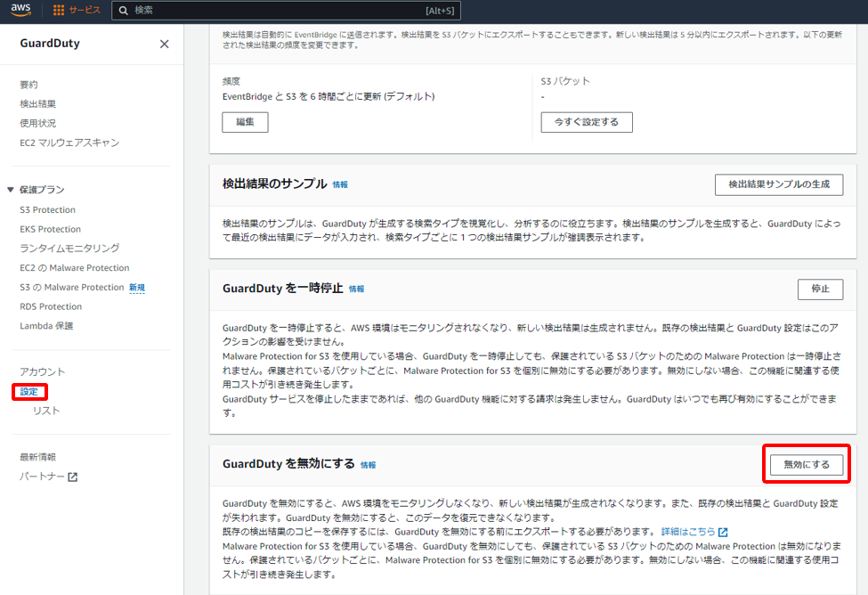868x595 pixels.
Task: Open パートナー link
Action: 43,477
